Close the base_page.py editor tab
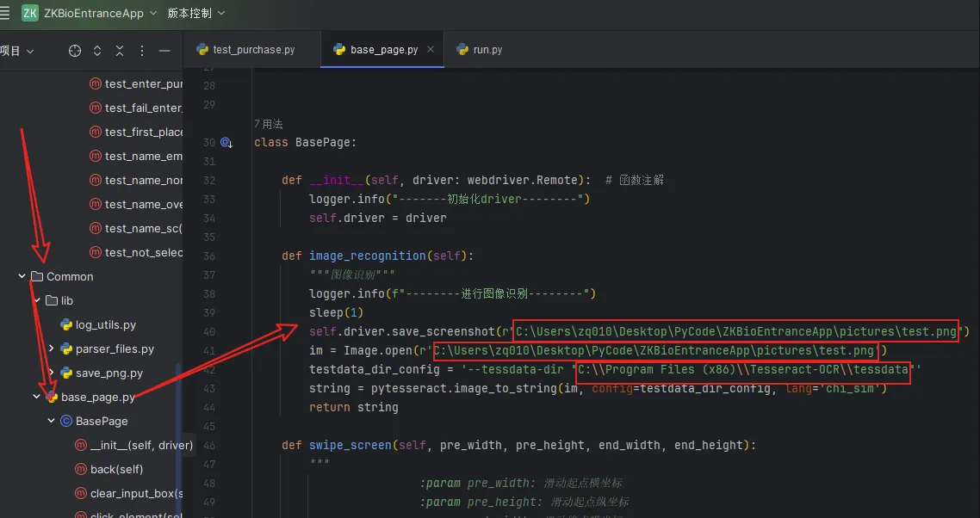The image size is (980, 518). (x=432, y=50)
